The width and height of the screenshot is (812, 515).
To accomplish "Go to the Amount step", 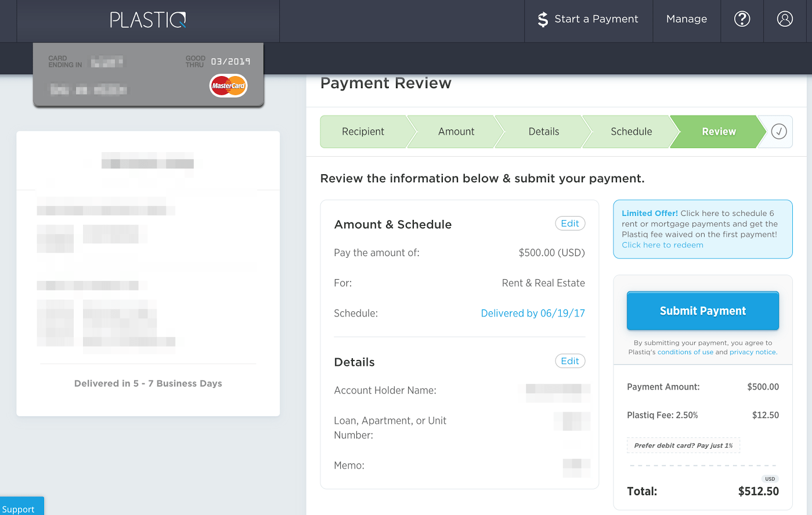I will pos(456,132).
